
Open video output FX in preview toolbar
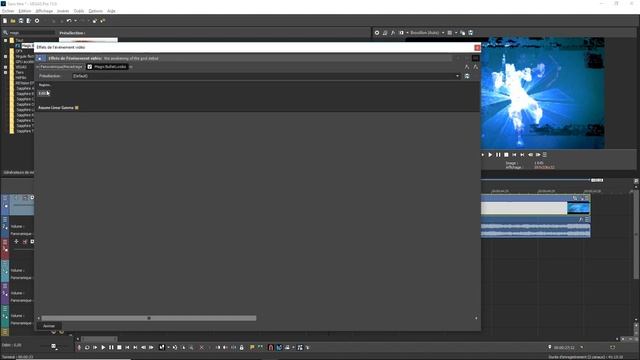coord(393,33)
